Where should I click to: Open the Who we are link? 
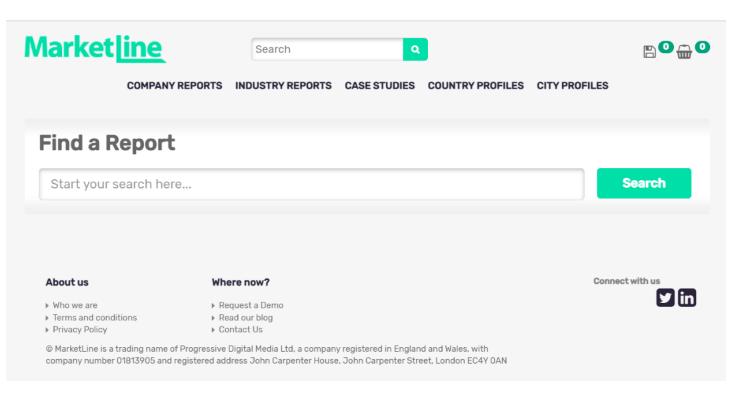click(75, 305)
